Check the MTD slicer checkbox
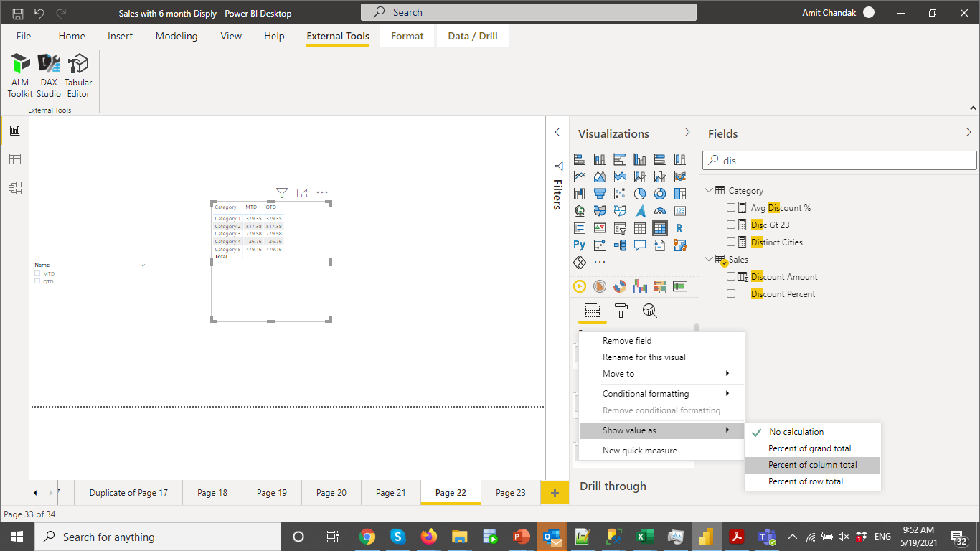 click(x=37, y=273)
